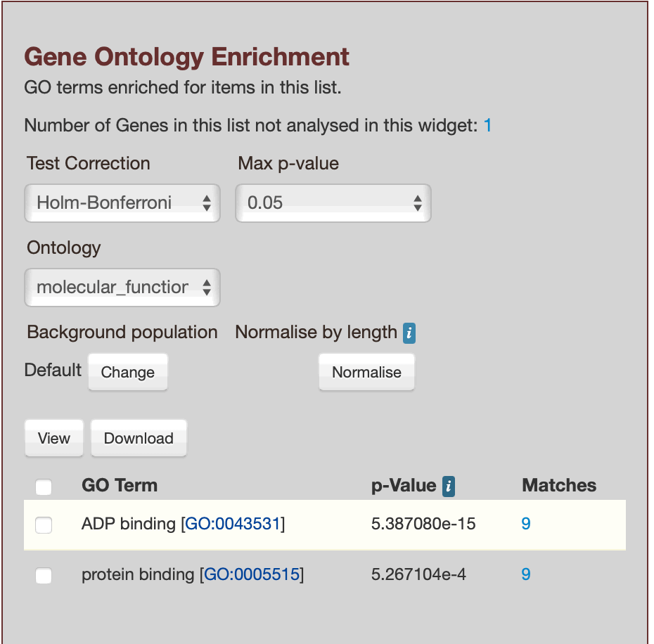Click the View button

pyautogui.click(x=54, y=438)
